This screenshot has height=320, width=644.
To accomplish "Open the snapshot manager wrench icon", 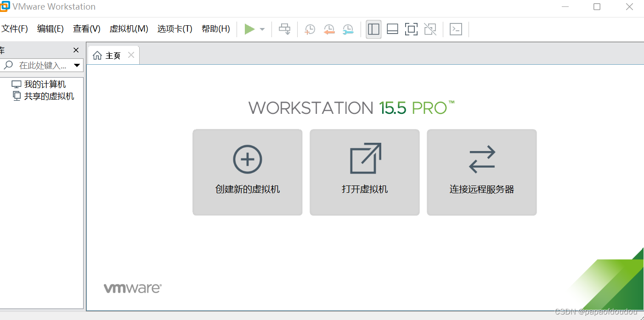I will pos(348,29).
